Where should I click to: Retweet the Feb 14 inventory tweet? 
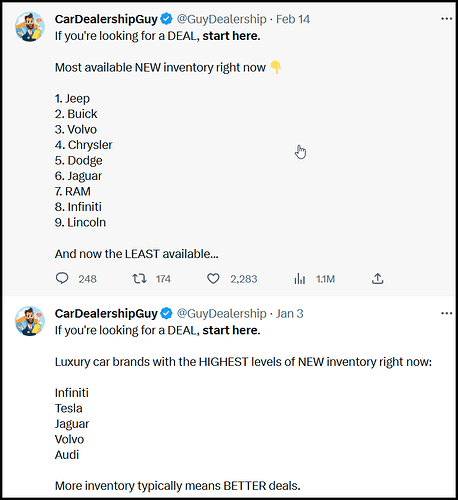pos(139,278)
